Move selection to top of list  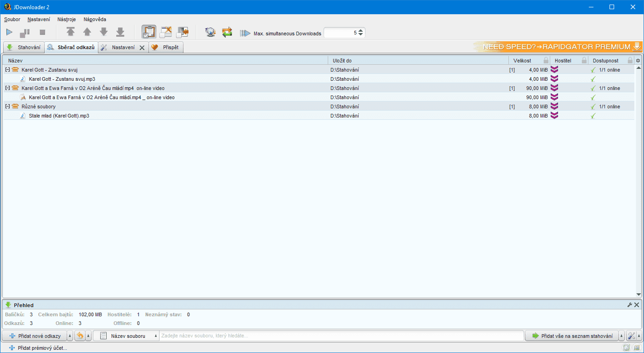coord(70,32)
